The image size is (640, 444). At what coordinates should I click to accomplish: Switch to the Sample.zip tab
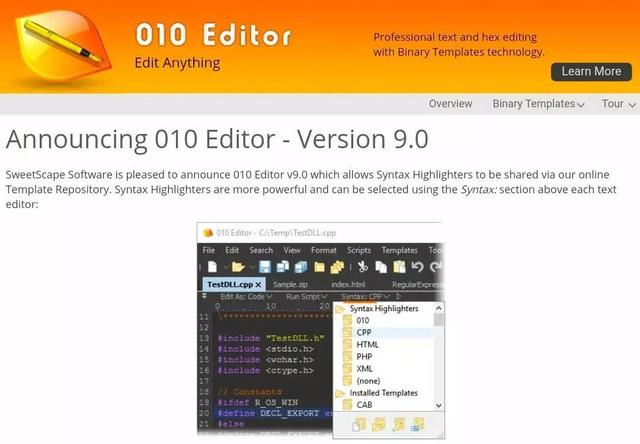coord(290,284)
